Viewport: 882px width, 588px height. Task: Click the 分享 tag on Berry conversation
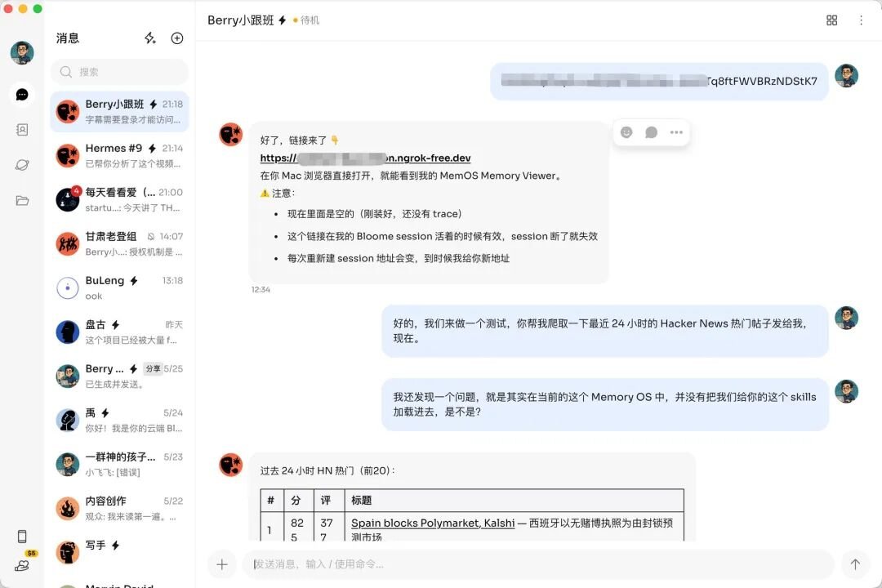pyautogui.click(x=153, y=368)
